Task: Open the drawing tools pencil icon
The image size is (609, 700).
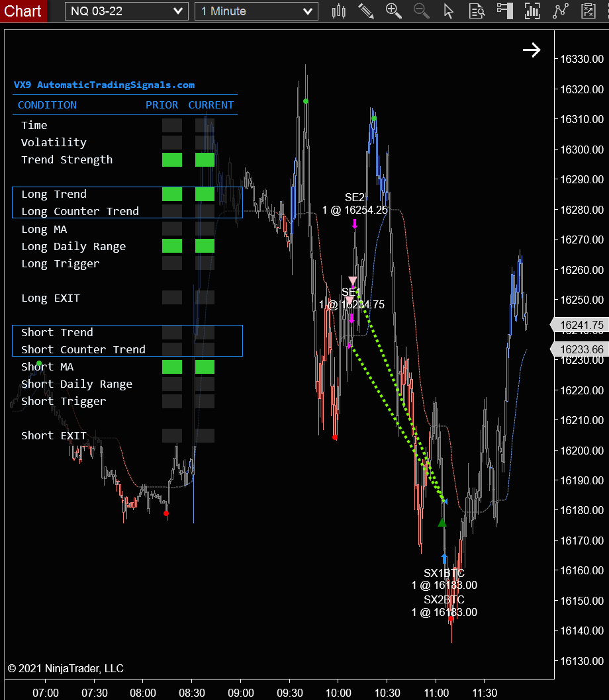Action: point(366,11)
